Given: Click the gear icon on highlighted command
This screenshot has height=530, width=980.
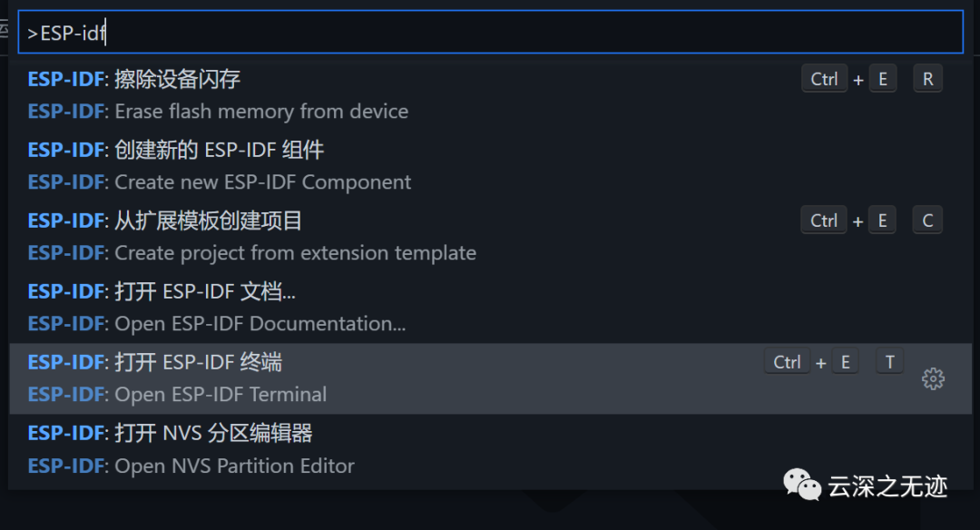Looking at the screenshot, I should click(x=933, y=378).
